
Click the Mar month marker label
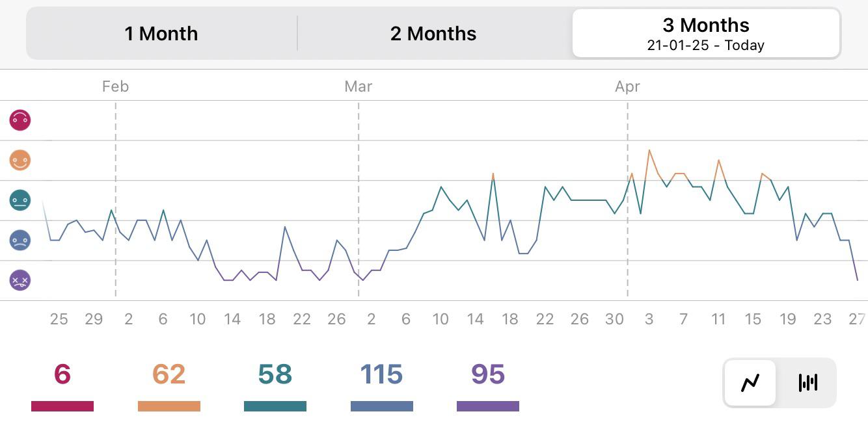[x=359, y=86]
